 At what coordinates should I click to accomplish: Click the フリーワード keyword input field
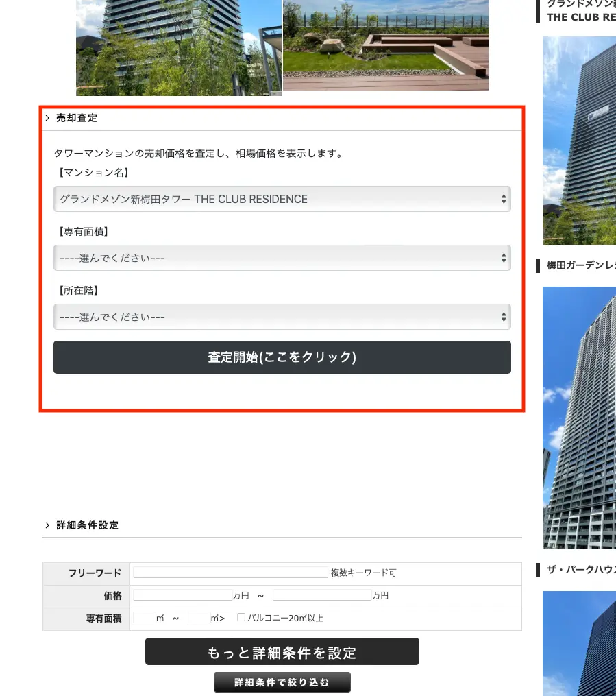(230, 573)
